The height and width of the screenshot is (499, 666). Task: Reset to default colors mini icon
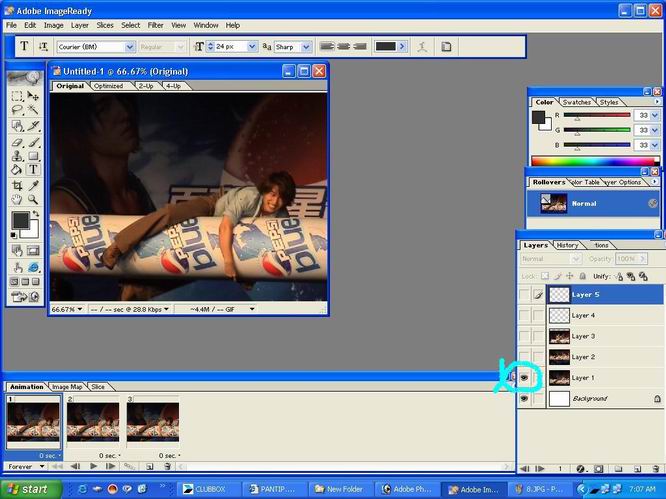(14, 235)
